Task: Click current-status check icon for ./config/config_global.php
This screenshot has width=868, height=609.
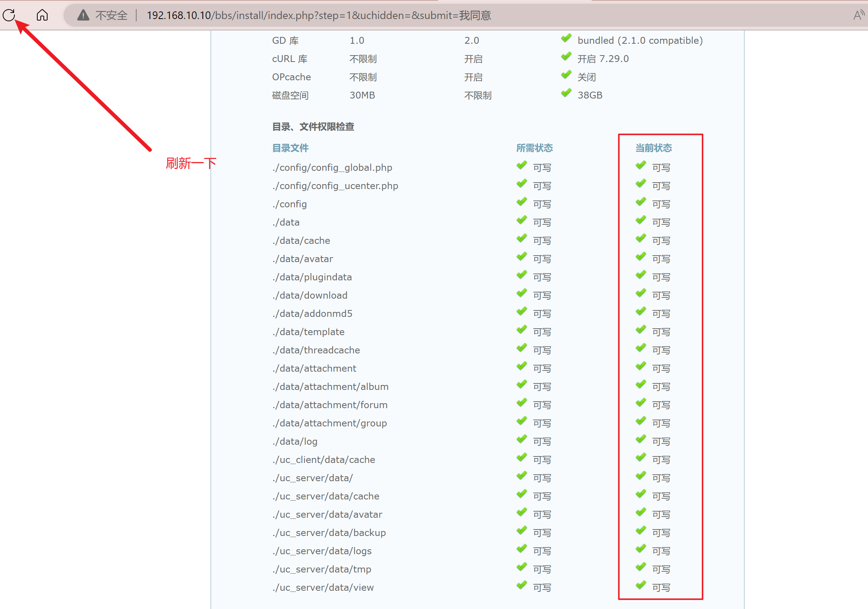Action: click(x=641, y=165)
